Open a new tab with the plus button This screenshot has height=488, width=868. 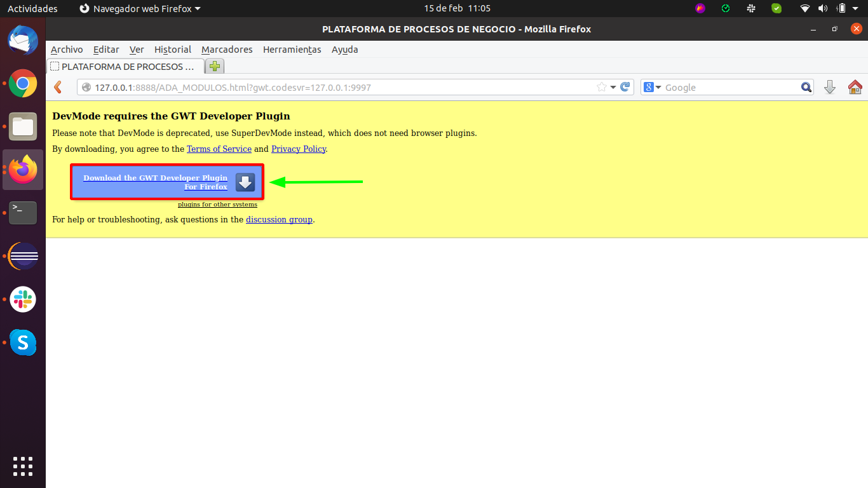pos(215,66)
